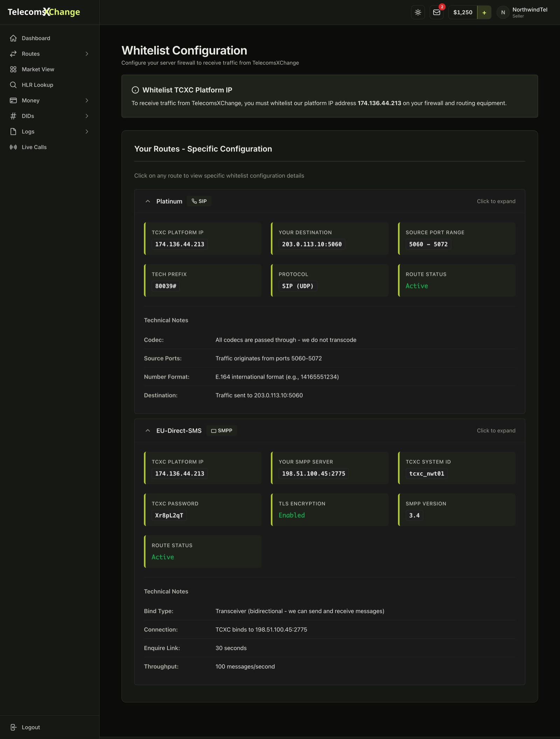
Task: Click the Money card icon
Action: tap(13, 100)
